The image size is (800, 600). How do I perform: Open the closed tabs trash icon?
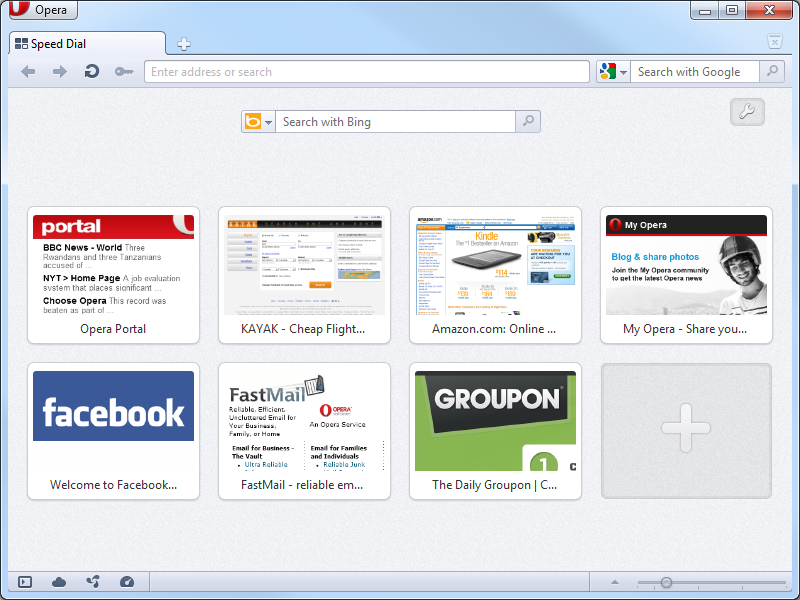(774, 41)
